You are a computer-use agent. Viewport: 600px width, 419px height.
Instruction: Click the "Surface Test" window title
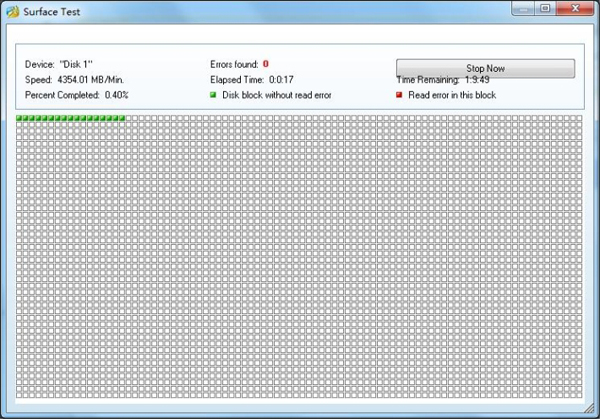coord(52,12)
